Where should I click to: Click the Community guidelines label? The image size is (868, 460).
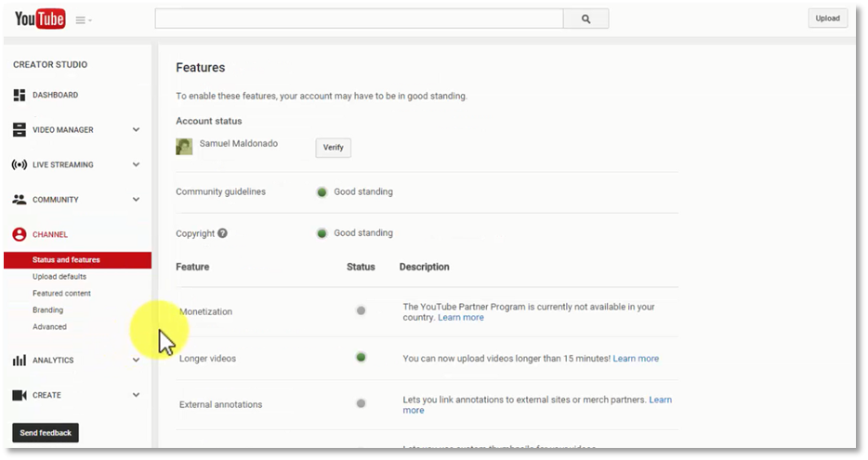pyautogui.click(x=220, y=191)
